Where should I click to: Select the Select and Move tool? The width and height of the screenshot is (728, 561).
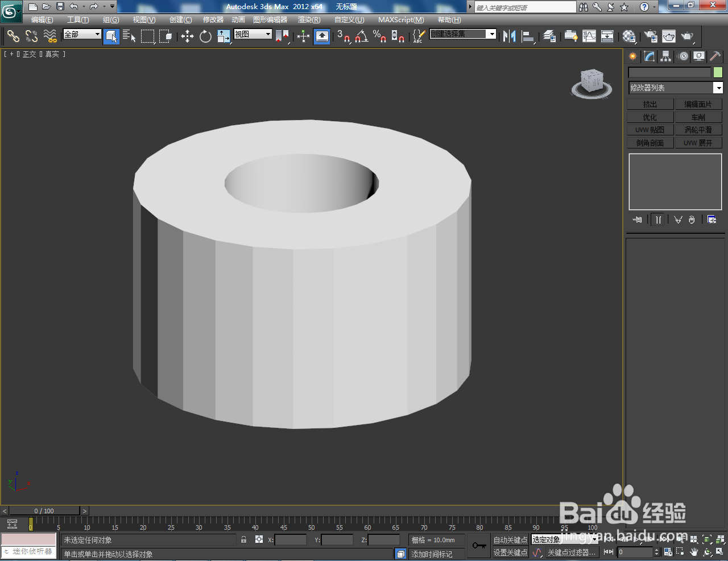point(188,36)
